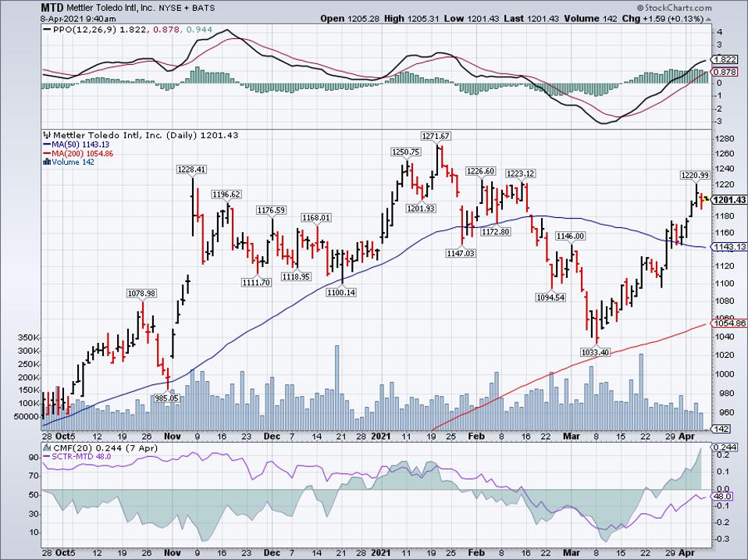This screenshot has width=748, height=560.
Task: Click the up arrow after the Chg percentage
Action: [708, 19]
